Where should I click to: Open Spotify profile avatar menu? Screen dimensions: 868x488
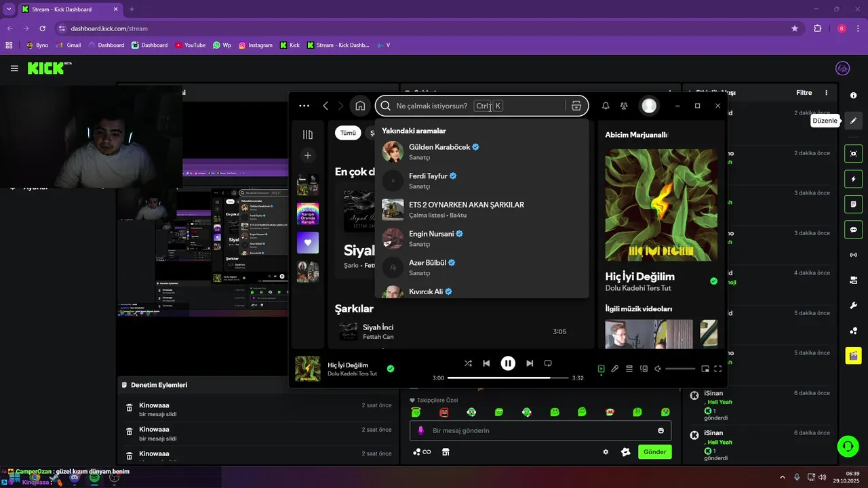(649, 106)
